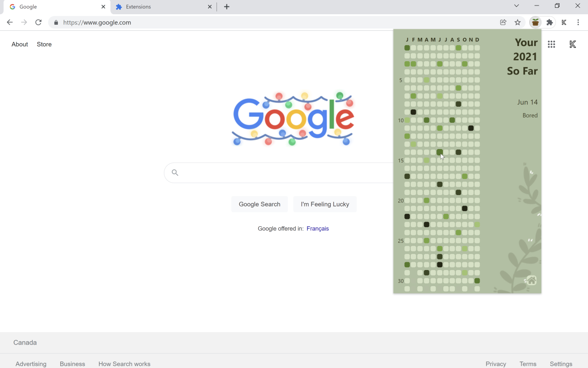Click the magnifier icon in the search box
This screenshot has width=588, height=368.
click(175, 172)
